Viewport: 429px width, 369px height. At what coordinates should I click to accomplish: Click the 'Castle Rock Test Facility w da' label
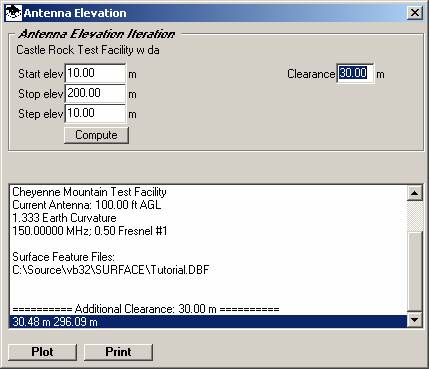(x=88, y=50)
